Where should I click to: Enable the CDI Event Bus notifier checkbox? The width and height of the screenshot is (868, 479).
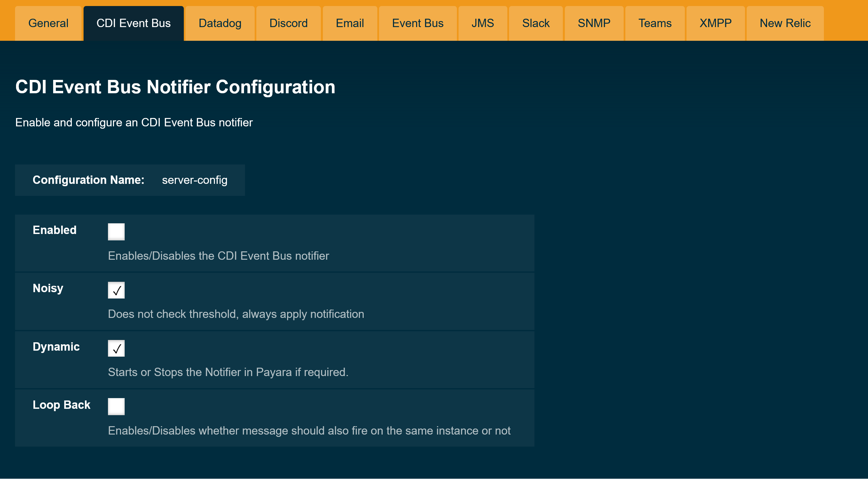[x=116, y=231]
